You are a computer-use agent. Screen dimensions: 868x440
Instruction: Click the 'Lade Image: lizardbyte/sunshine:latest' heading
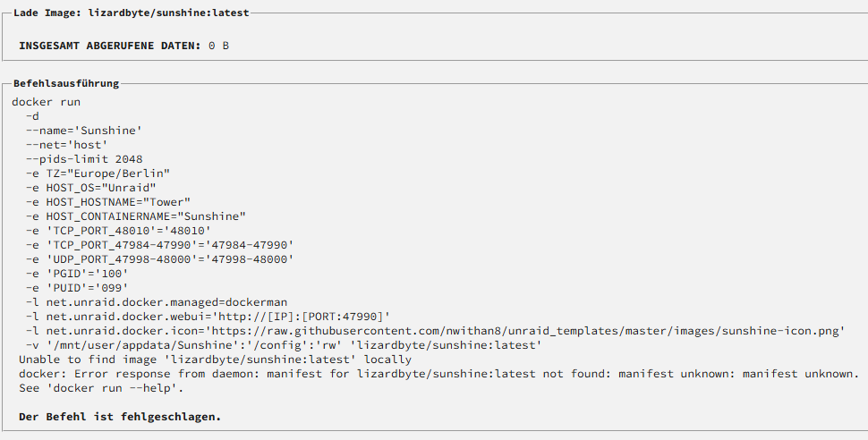132,13
